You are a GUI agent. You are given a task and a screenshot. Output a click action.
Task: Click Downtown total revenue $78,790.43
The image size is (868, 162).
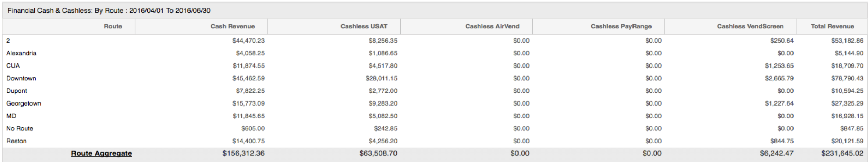click(x=847, y=78)
